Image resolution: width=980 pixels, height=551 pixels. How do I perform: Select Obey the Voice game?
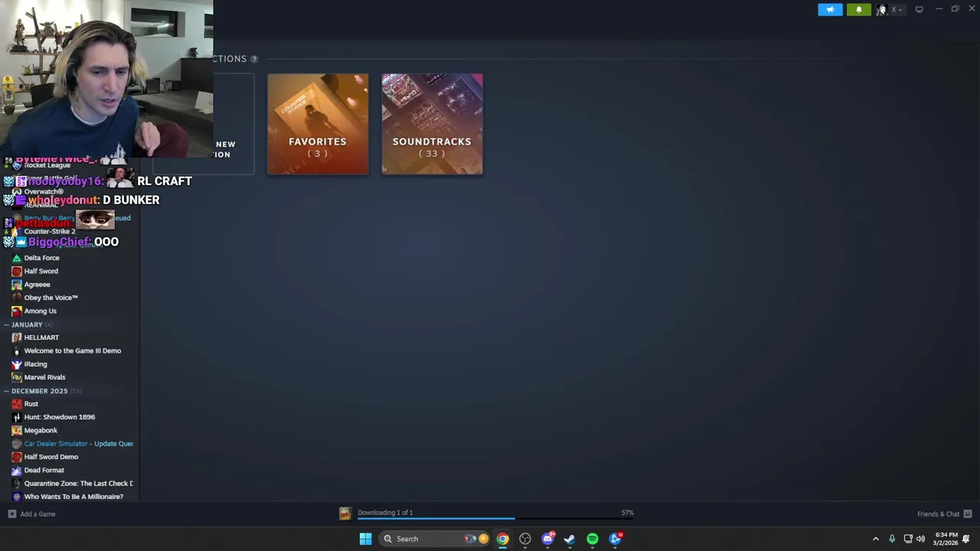tap(51, 298)
